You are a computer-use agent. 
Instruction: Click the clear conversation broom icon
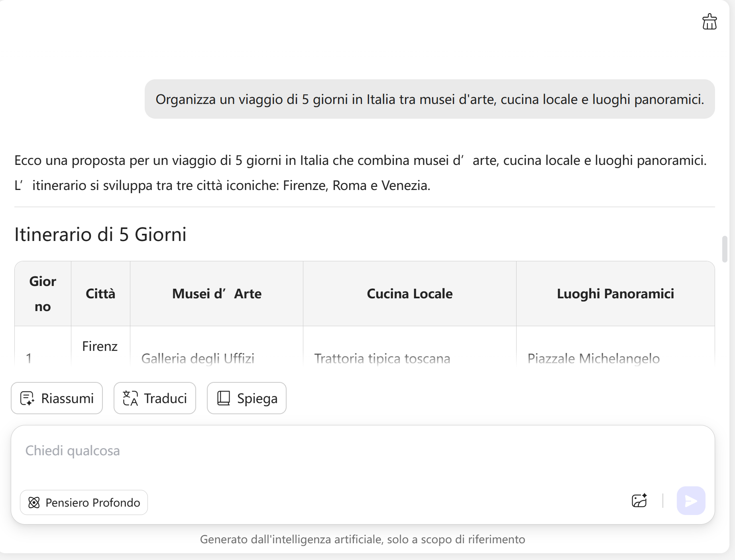(x=709, y=22)
